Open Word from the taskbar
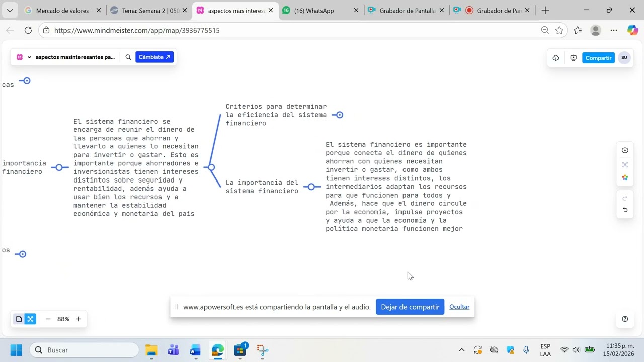Image resolution: width=644 pixels, height=362 pixels. (195, 350)
